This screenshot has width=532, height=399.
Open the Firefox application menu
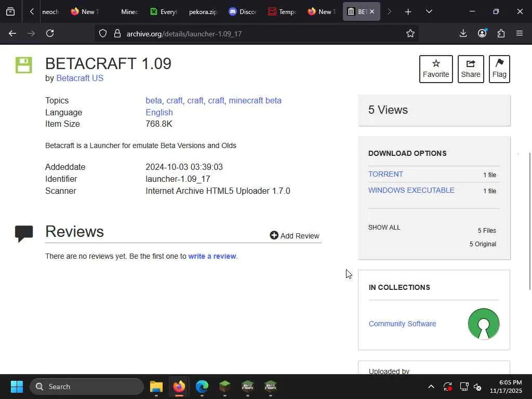click(x=520, y=33)
